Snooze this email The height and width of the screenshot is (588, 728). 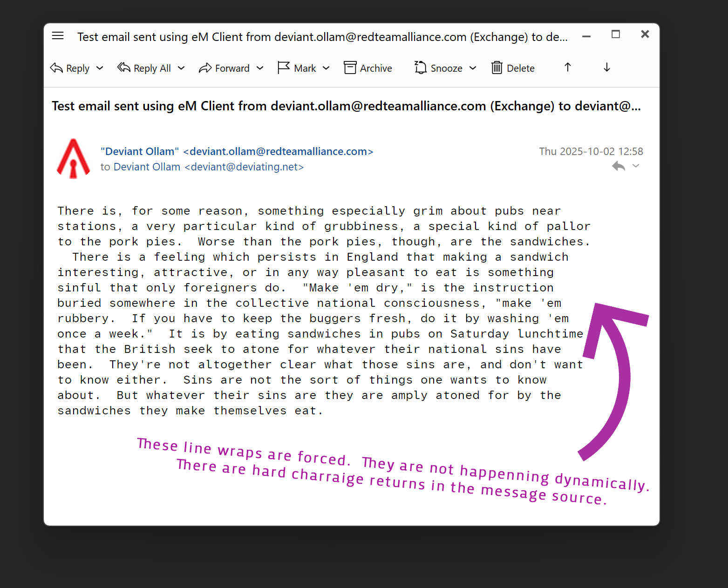(438, 68)
